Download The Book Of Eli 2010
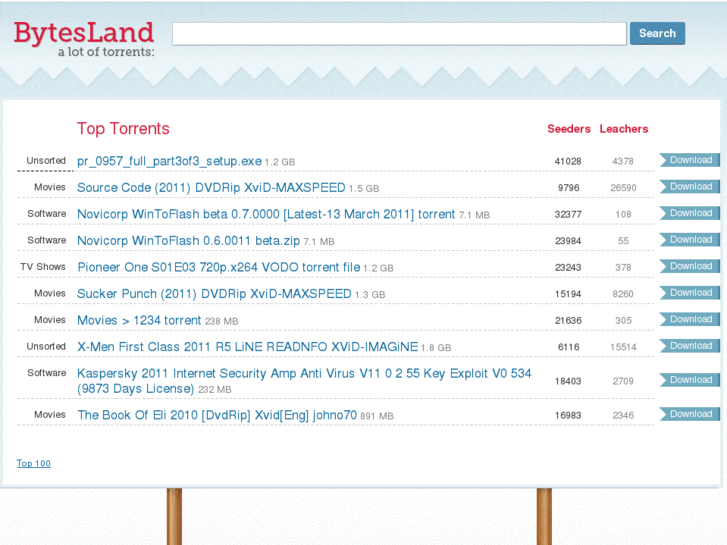This screenshot has height=545, width=727. tap(689, 414)
